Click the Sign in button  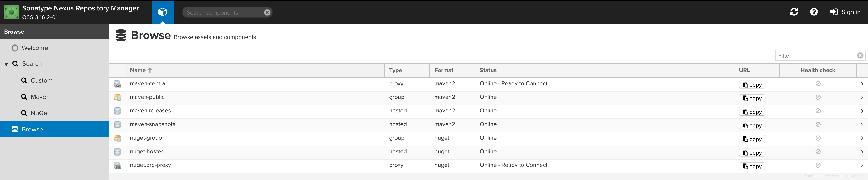845,12
